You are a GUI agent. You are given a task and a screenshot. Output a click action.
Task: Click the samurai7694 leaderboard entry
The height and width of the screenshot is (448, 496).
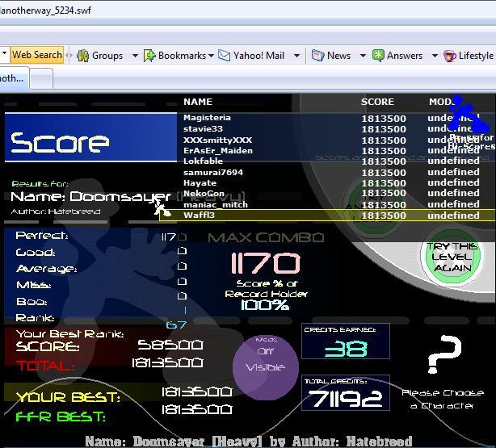[x=213, y=172]
